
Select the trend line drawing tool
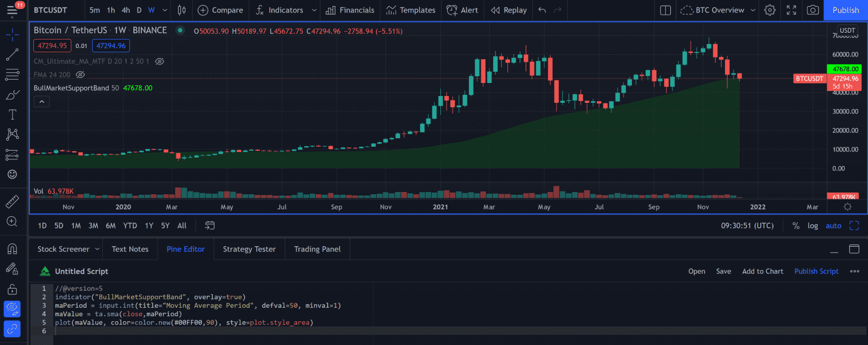12,55
